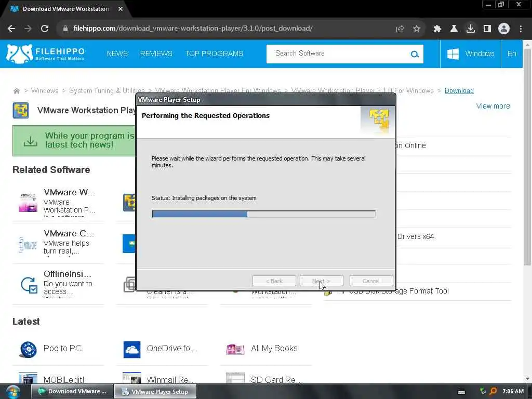The image size is (532, 399).
Task: Close the Download VMware Workstation tab
Action: pos(121,9)
